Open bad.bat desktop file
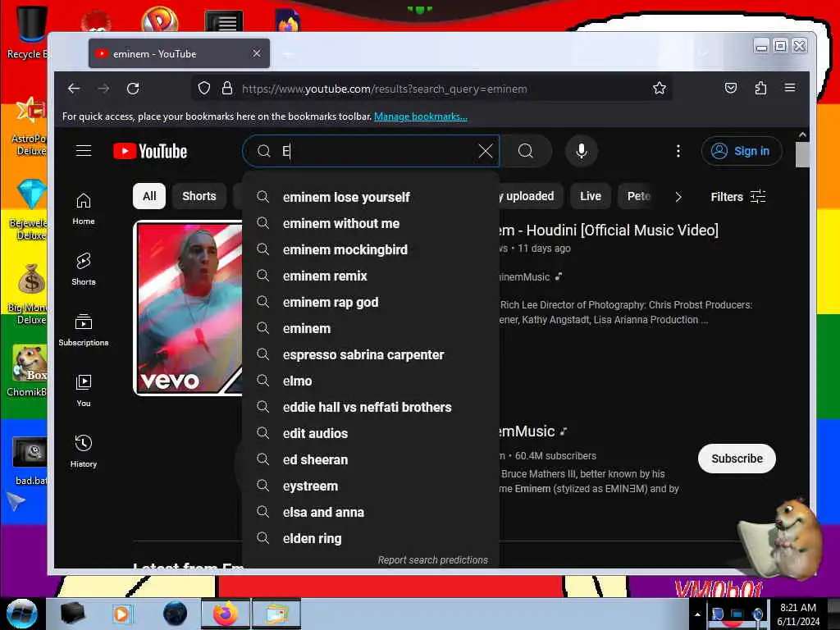The image size is (840, 630). point(30,461)
